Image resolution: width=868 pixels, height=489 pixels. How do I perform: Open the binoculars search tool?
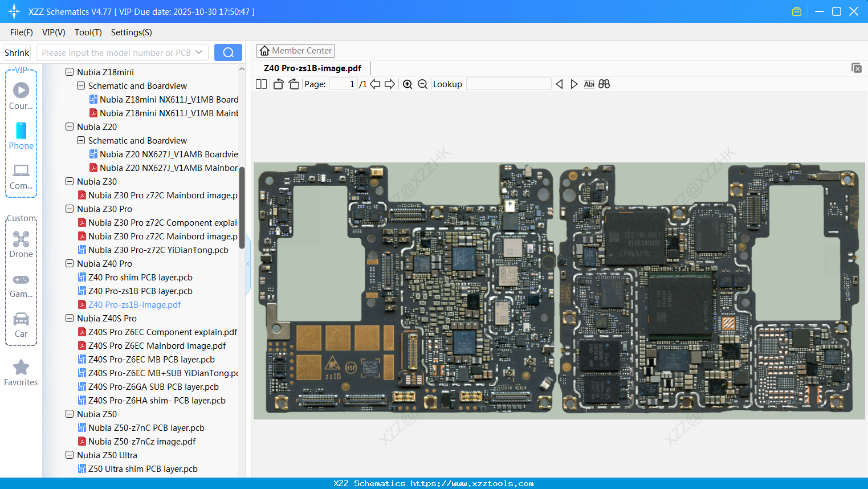coord(604,84)
